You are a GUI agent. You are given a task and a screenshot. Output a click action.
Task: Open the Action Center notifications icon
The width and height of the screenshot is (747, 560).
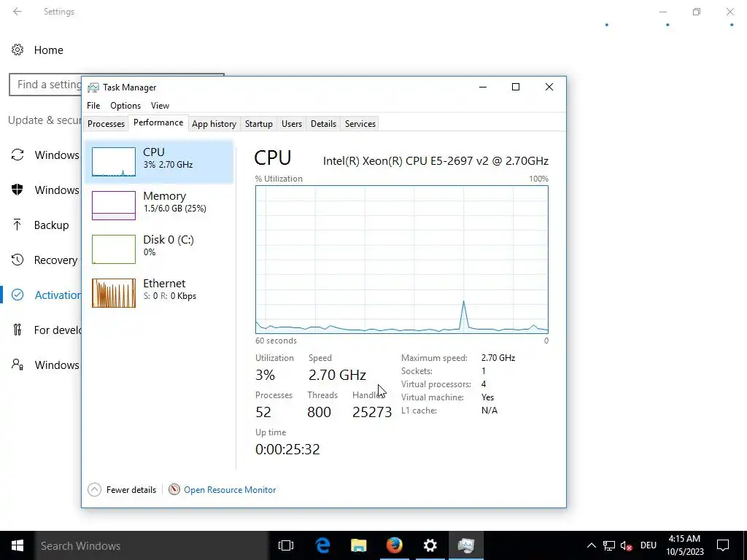coord(723,545)
